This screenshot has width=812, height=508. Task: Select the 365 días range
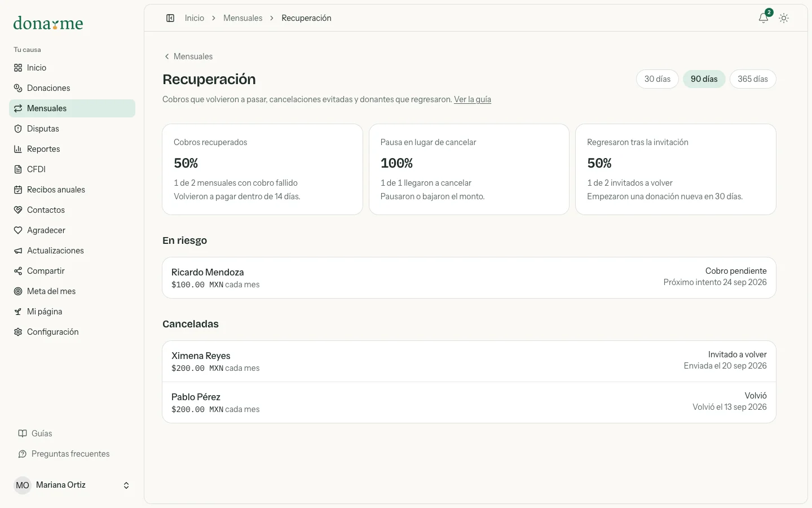pos(753,79)
